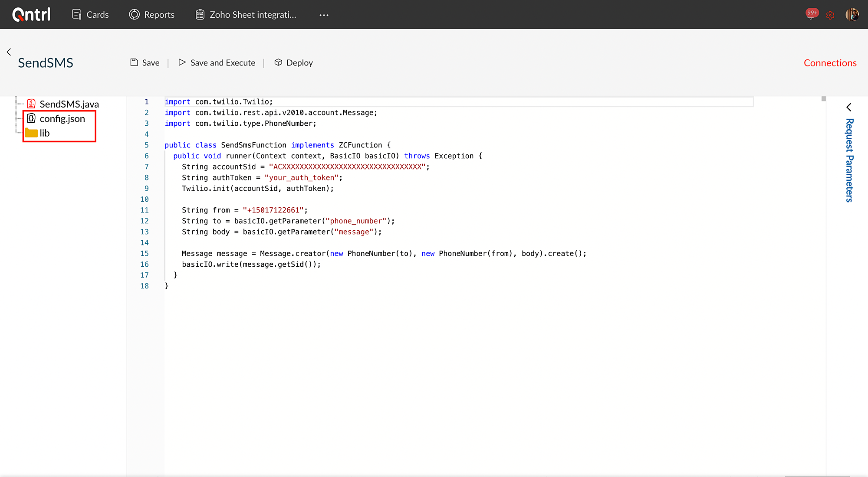The height and width of the screenshot is (477, 868).
Task: Click the Deploy cube icon
Action: click(x=278, y=62)
